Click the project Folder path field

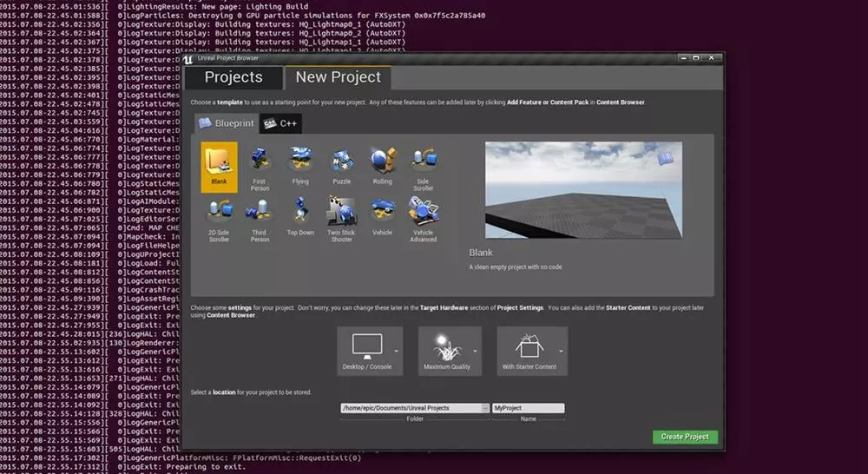(411, 408)
